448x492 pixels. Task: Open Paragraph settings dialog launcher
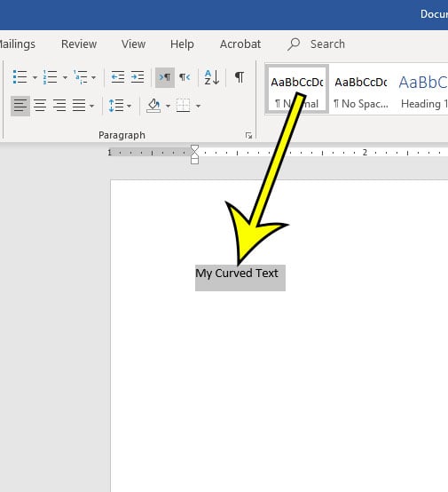point(248,136)
